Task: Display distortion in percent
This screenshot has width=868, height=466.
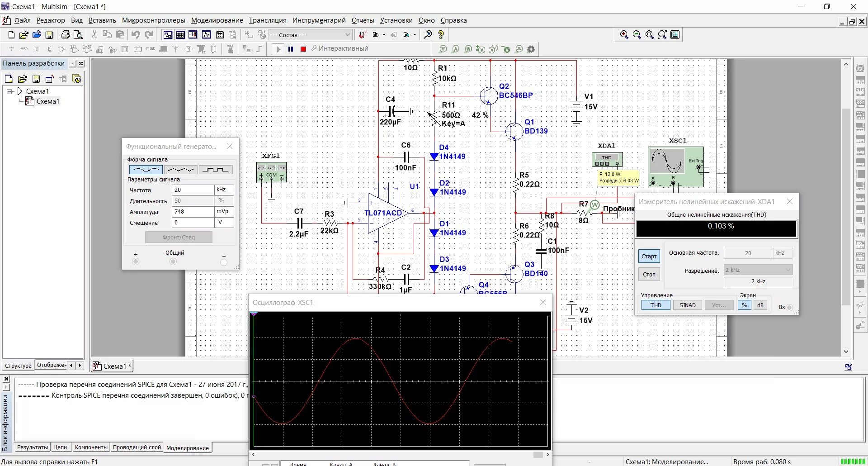Action: [x=744, y=305]
